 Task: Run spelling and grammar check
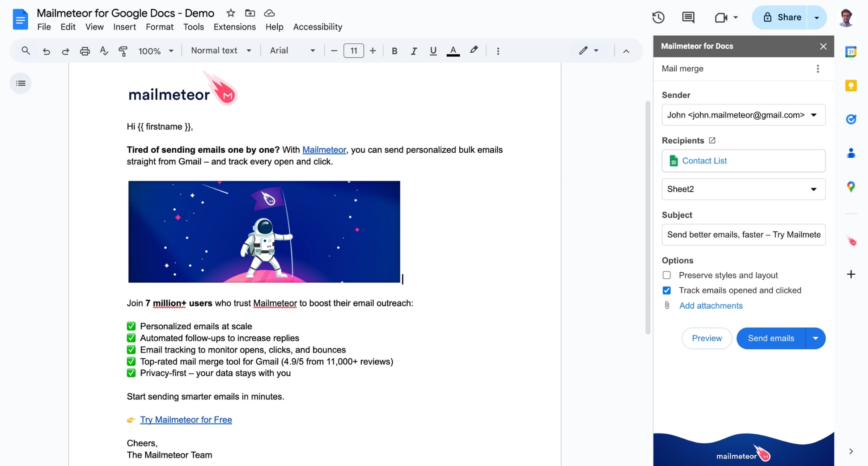(x=104, y=51)
